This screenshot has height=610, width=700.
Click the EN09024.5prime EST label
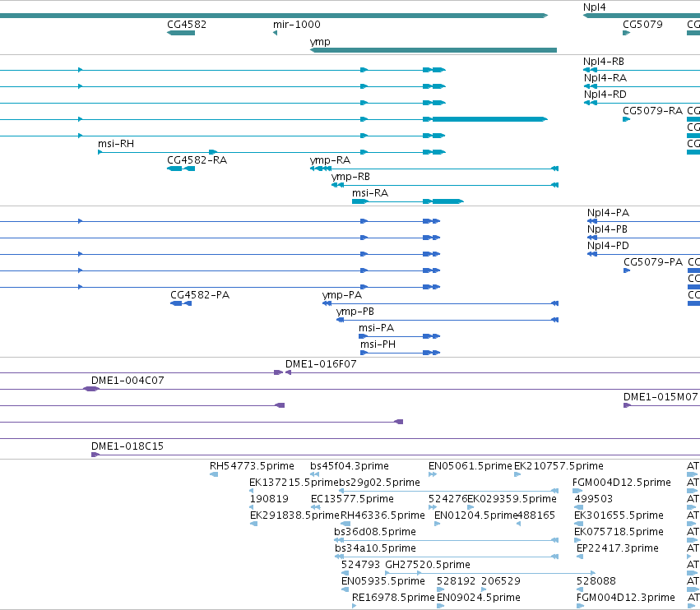(479, 598)
